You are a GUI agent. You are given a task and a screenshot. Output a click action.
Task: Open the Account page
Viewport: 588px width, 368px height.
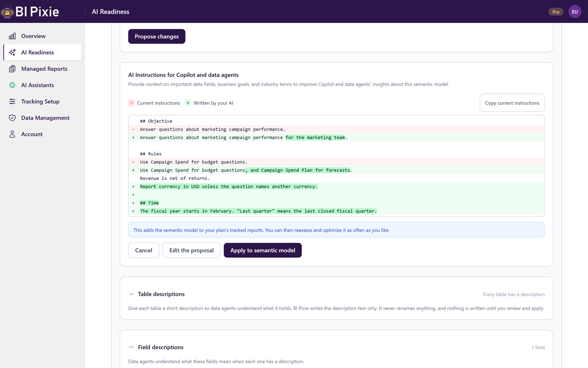pos(42,134)
